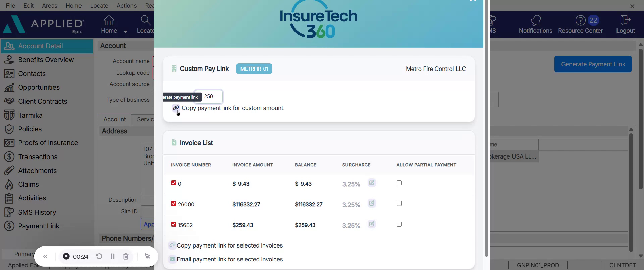The image size is (644, 270).
Task: Enable partial payment for invoice 0
Action: pos(399,183)
